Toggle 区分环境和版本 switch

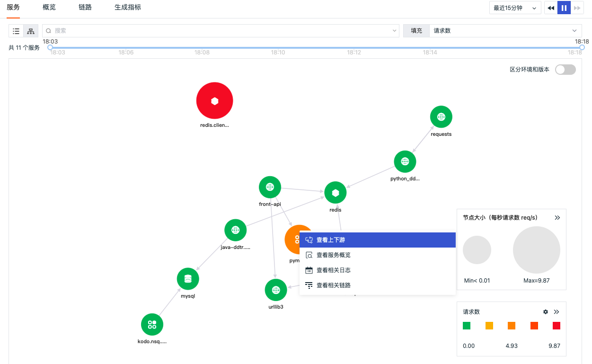(565, 70)
